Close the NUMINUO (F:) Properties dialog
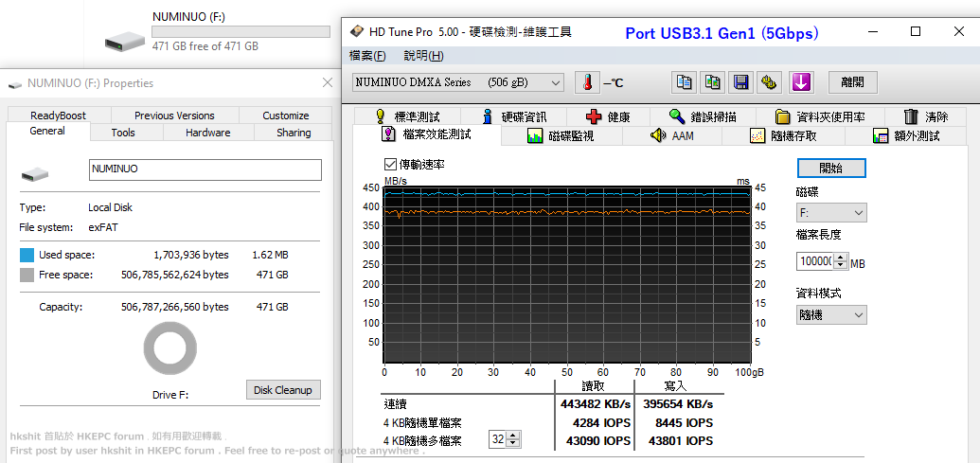Image resolution: width=980 pixels, height=463 pixels. click(328, 82)
